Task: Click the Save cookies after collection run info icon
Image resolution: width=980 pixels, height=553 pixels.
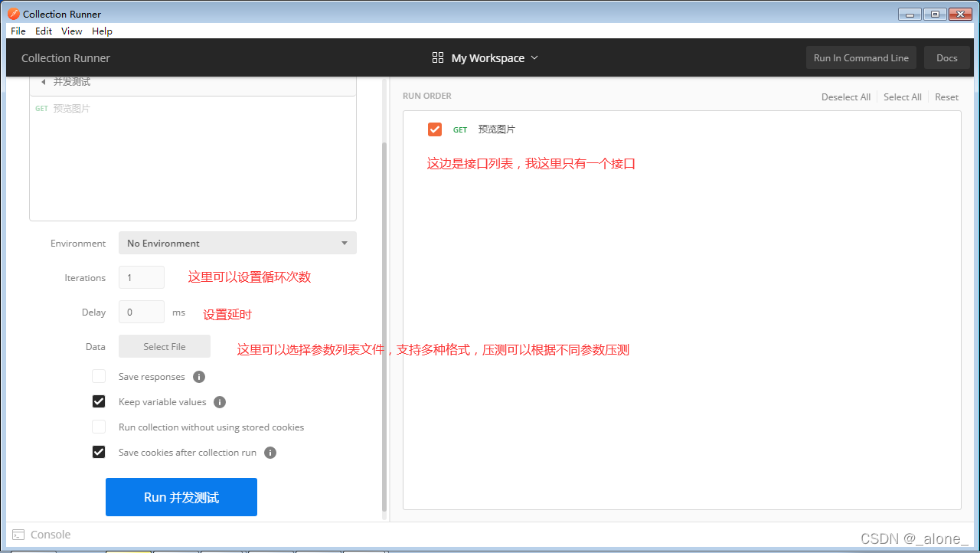Action: (x=270, y=453)
